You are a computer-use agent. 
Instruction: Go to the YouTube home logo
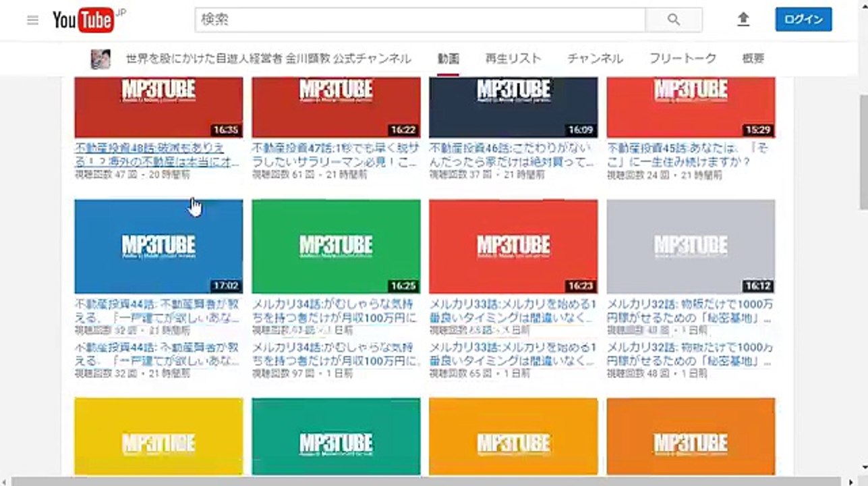coord(83,20)
